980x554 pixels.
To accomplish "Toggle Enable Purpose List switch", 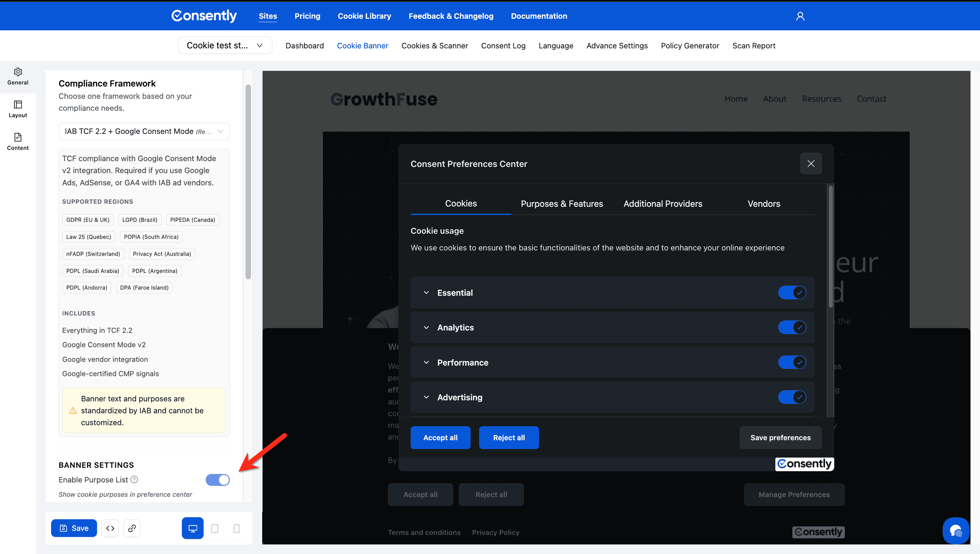I will pyautogui.click(x=218, y=480).
